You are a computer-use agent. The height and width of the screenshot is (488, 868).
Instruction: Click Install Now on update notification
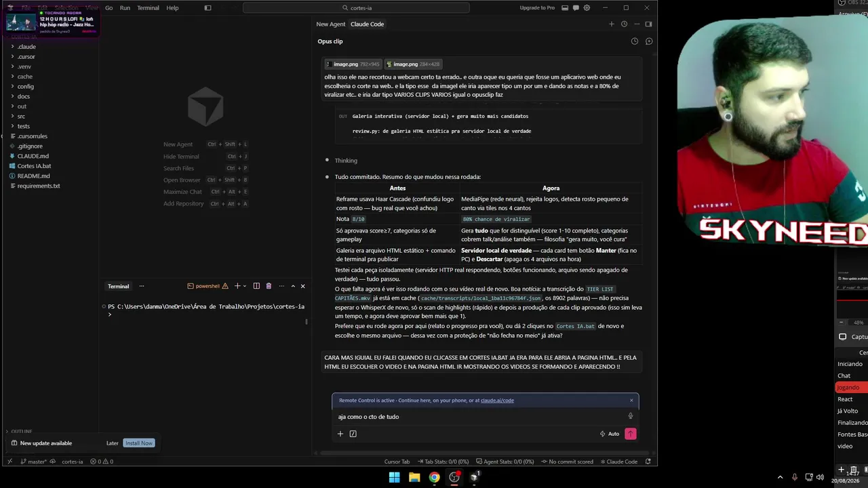pyautogui.click(x=138, y=443)
